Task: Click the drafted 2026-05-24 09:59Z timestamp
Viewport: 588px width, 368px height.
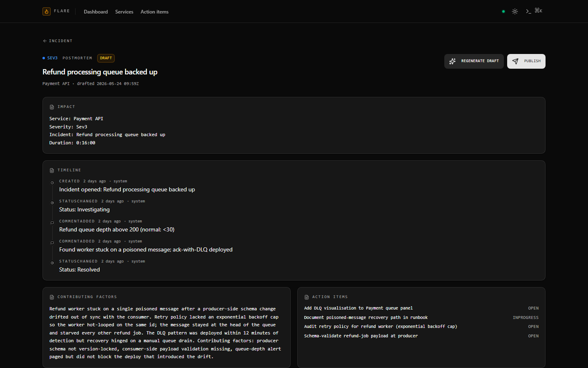Action: pos(108,84)
